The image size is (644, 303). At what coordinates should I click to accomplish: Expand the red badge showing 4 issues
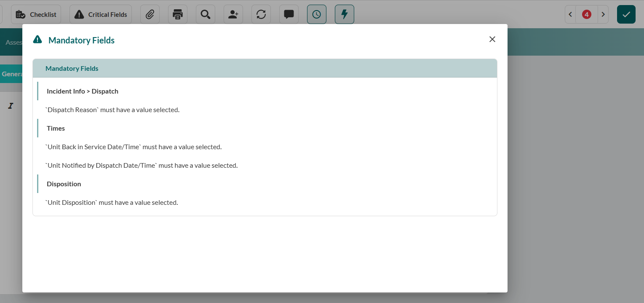point(586,14)
